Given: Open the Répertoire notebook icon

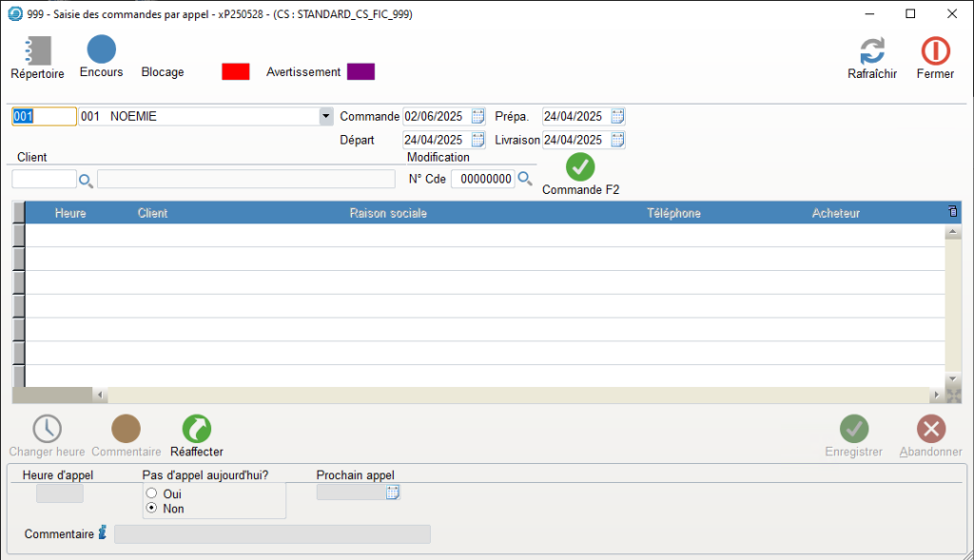Looking at the screenshot, I should click(37, 50).
